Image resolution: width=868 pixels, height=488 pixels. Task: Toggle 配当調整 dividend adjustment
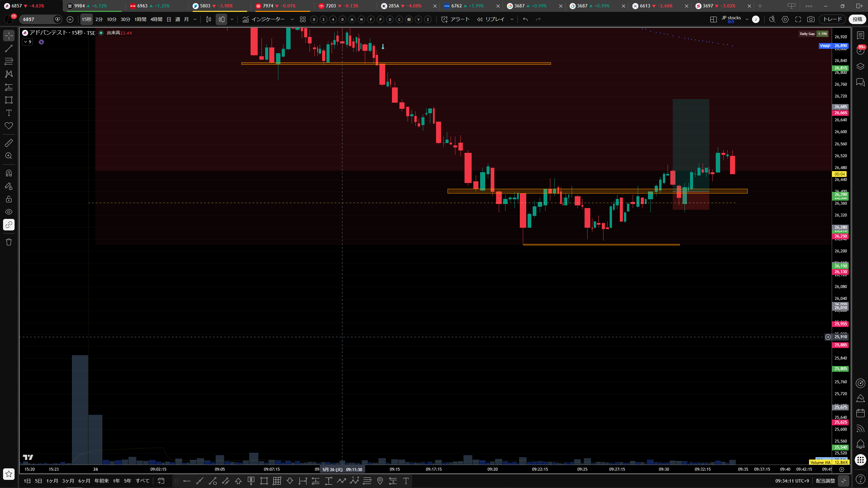825,481
